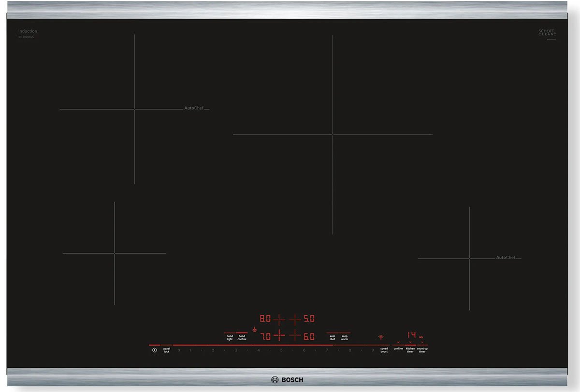Select the bottom-left burner cross icon
This screenshot has height=392, width=580.
[279, 336]
